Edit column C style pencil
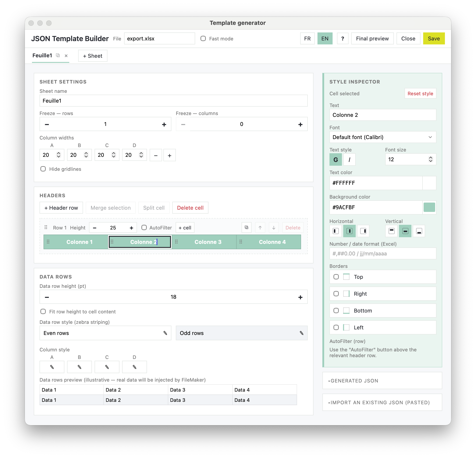This screenshot has height=458, width=476. tap(107, 367)
